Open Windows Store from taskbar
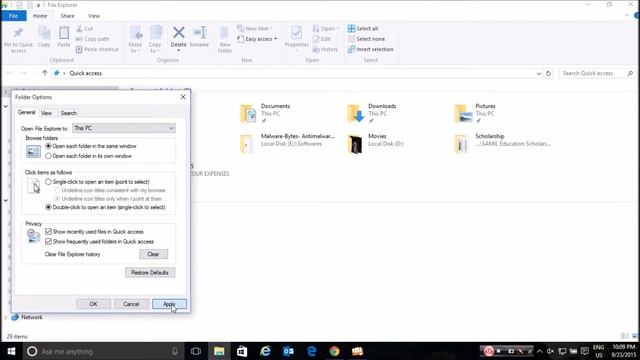 pyautogui.click(x=242, y=351)
